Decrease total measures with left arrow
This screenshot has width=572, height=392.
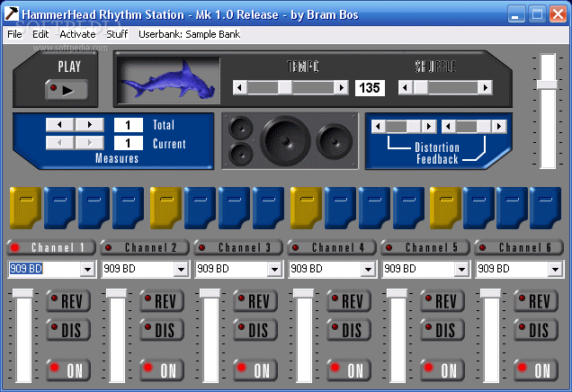click(60, 125)
